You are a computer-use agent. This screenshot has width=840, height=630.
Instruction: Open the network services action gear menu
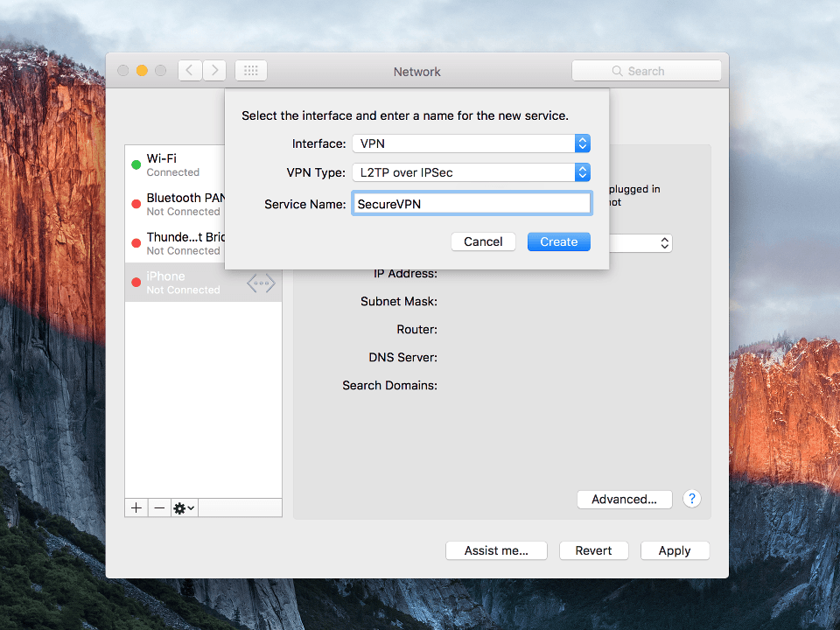tap(183, 507)
